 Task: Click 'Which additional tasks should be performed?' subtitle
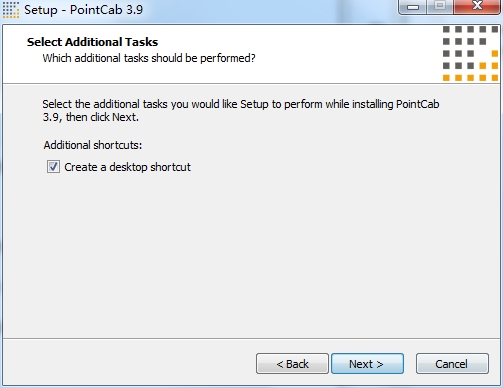click(x=149, y=58)
